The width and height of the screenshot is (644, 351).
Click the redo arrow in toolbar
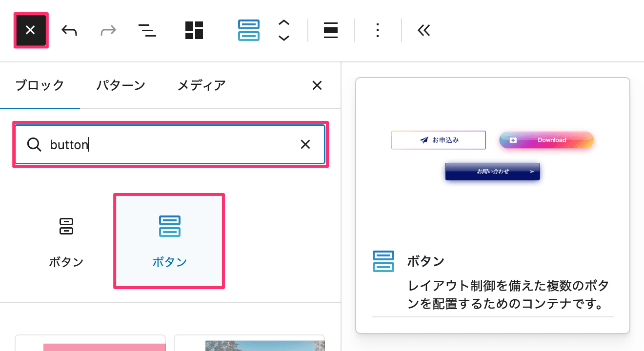coord(108,31)
